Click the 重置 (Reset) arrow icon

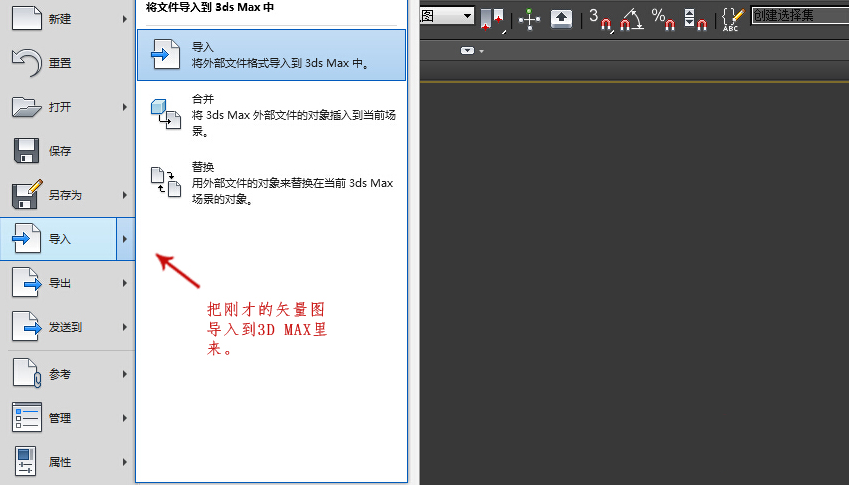27,62
